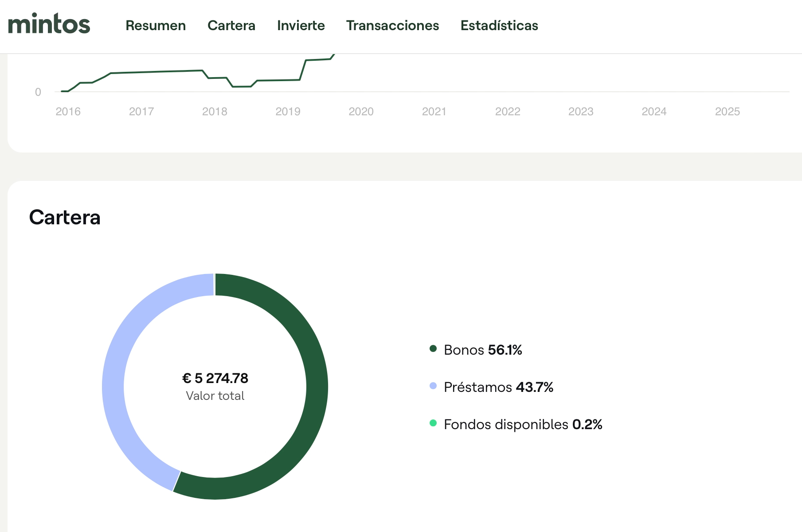This screenshot has height=532, width=802.
Task: Go to the Invierte section
Action: (x=301, y=26)
